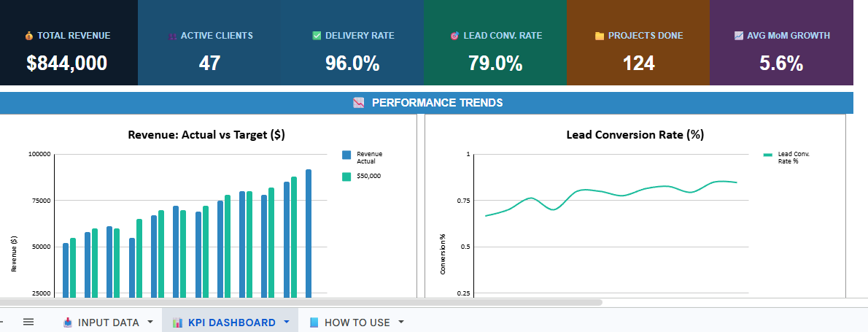
Task: Click the Revenue Actual legend label
Action: [369, 157]
